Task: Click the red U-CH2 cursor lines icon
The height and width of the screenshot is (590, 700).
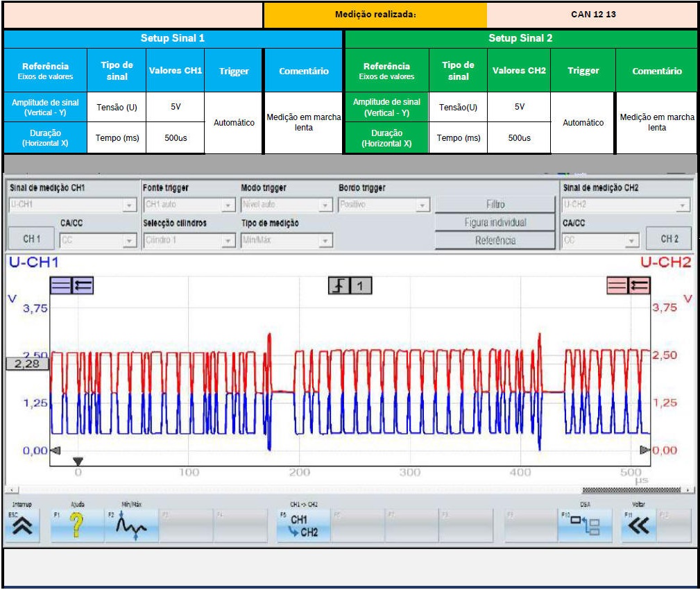Action: click(617, 285)
